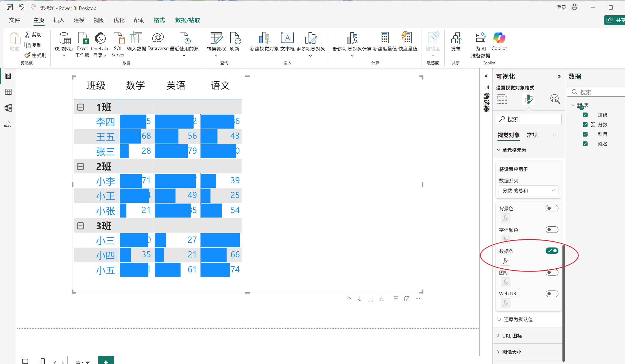Expand the URL 图标 section
625x364 pixels.
click(x=512, y=336)
